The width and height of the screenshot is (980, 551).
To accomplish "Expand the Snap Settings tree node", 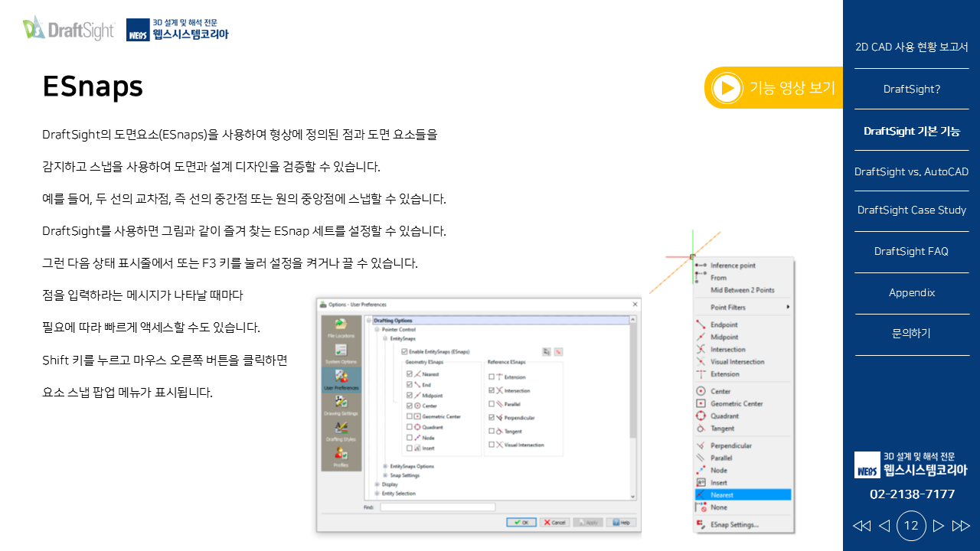I will pyautogui.click(x=385, y=475).
